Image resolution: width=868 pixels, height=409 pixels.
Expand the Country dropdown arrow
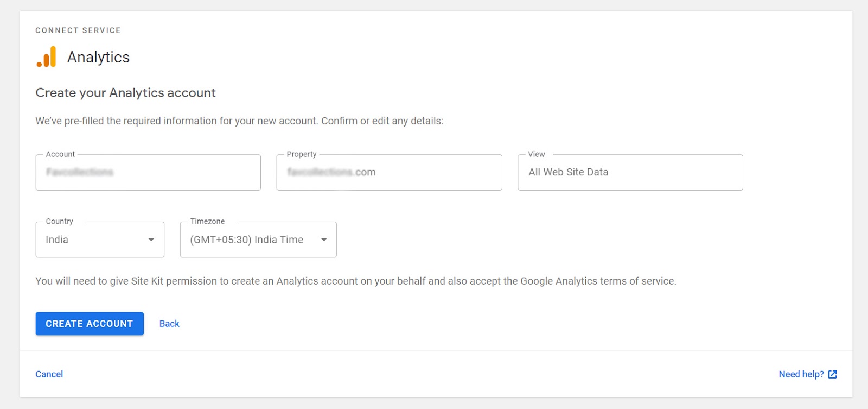coord(151,240)
